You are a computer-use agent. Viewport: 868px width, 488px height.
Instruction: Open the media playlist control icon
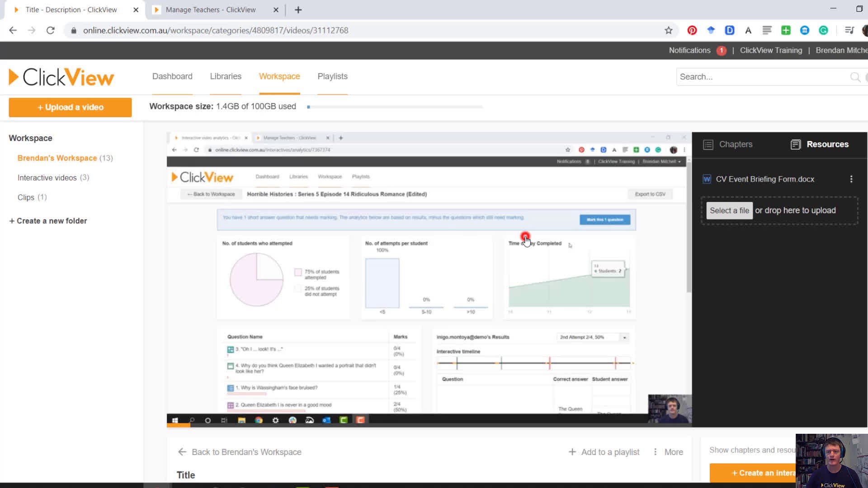(x=849, y=30)
